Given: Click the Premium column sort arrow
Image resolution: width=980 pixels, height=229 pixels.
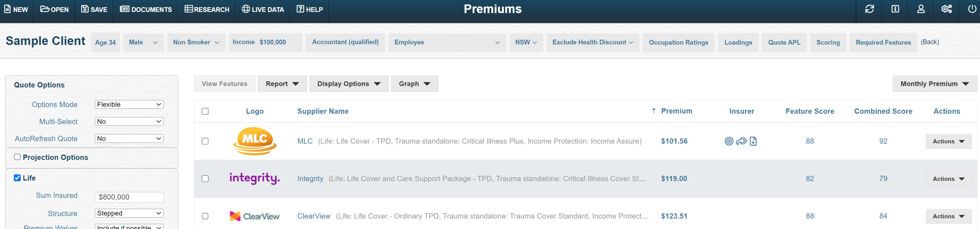Looking at the screenshot, I should click(x=654, y=111).
